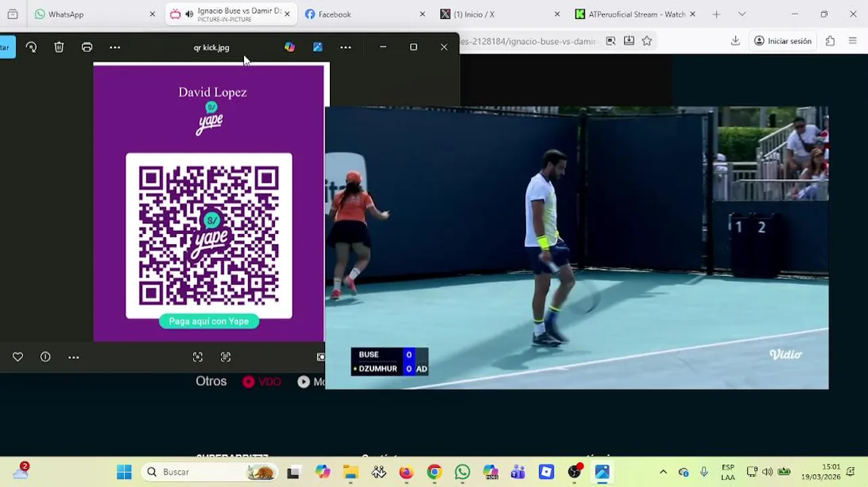This screenshot has width=868, height=487.
Task: Open weather widget on taskbar left
Action: tap(21, 471)
